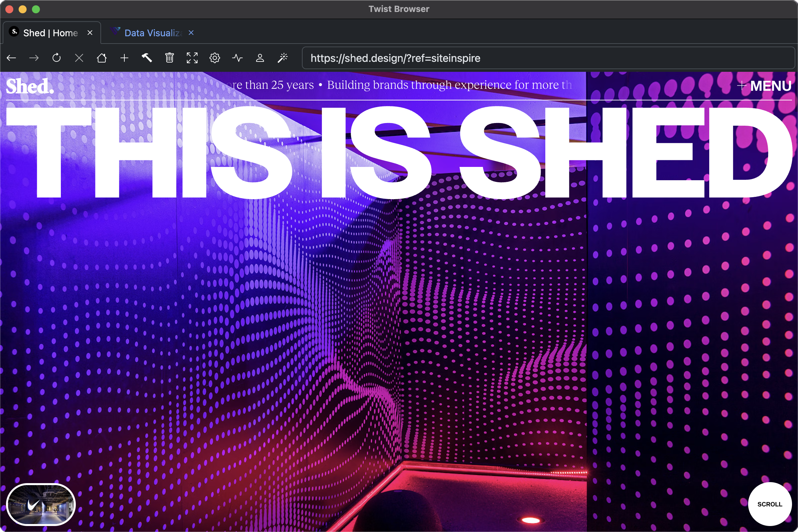The height and width of the screenshot is (532, 798).
Task: Enter fullscreen with the expand arrows icon
Action: point(192,58)
